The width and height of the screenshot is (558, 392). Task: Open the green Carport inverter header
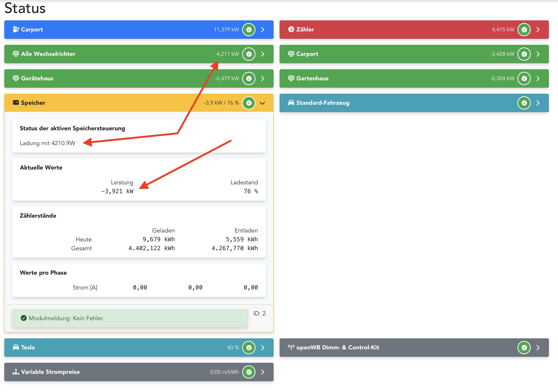307,54
